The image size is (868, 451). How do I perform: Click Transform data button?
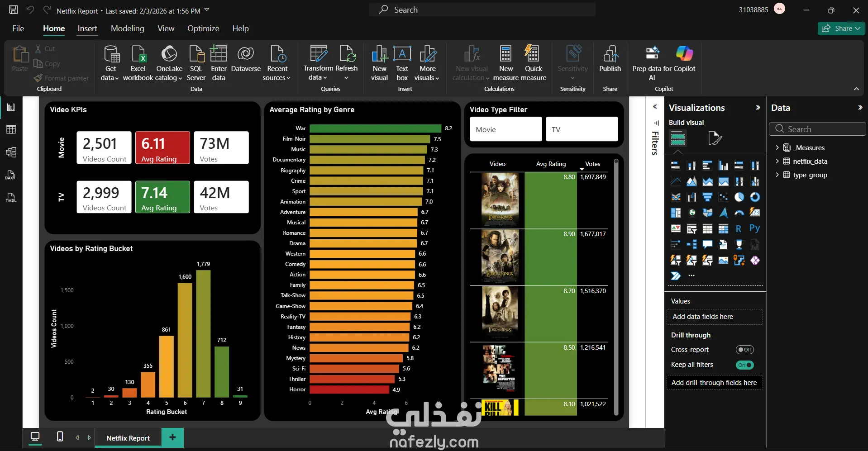click(x=318, y=63)
